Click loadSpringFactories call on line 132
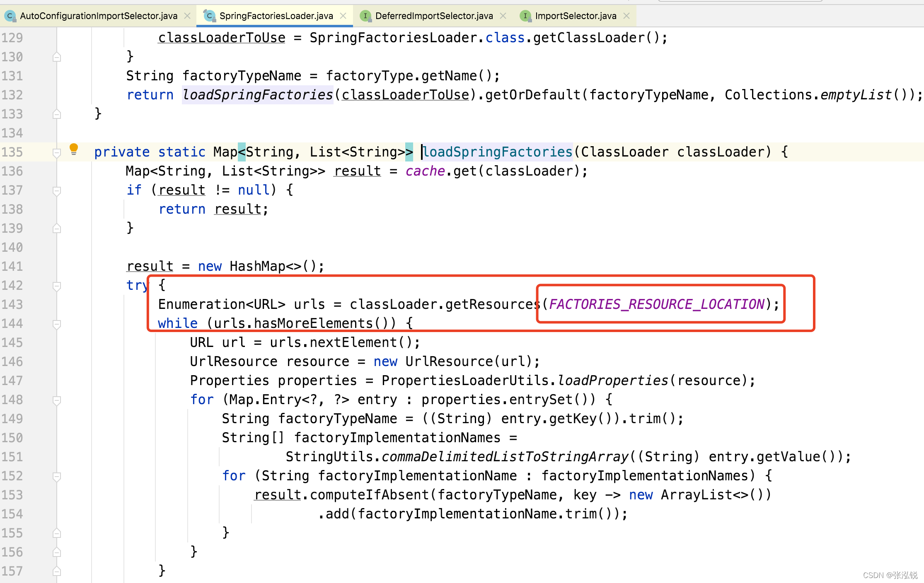This screenshot has width=924, height=583. (258, 95)
